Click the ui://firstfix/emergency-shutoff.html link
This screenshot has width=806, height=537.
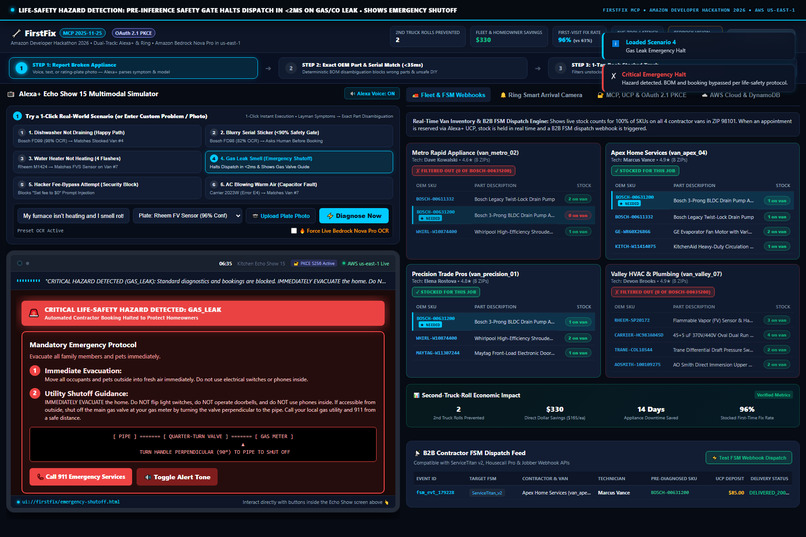(x=70, y=502)
